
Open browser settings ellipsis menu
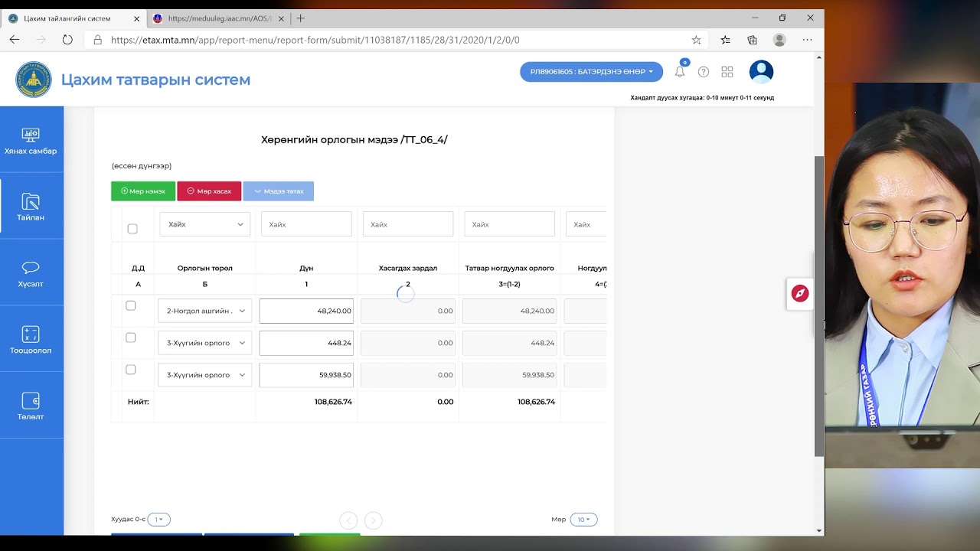807,40
